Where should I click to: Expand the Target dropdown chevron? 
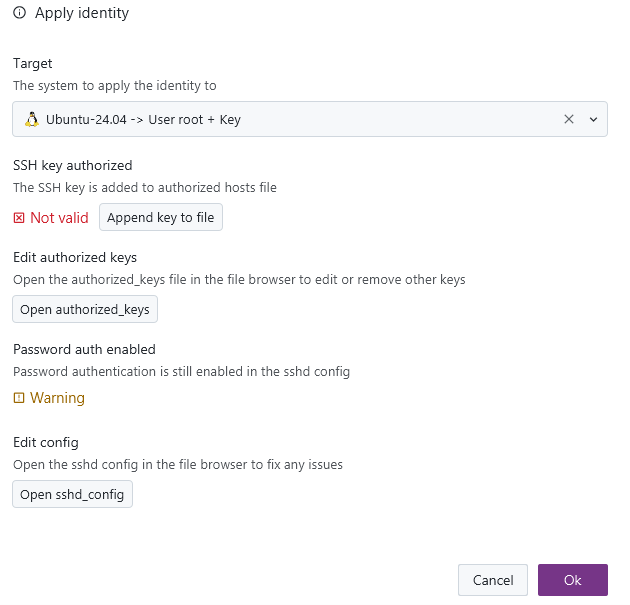(593, 119)
